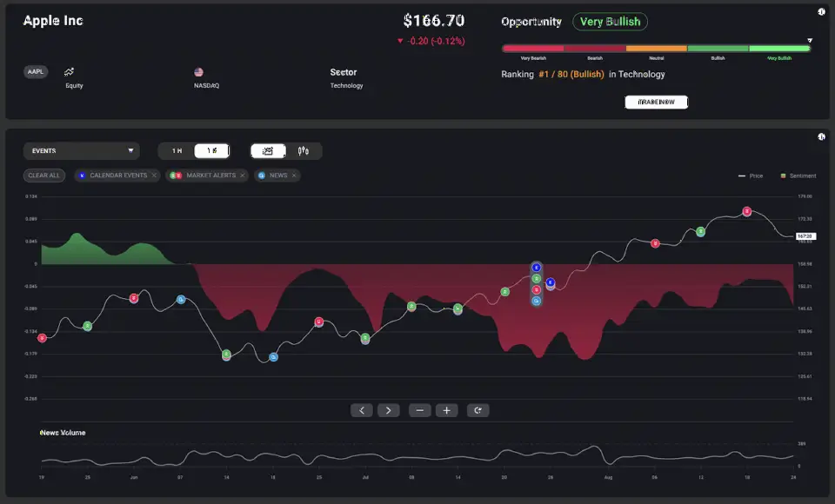Click the Very Bullish opportunity badge
835x504 pixels.
[610, 21]
